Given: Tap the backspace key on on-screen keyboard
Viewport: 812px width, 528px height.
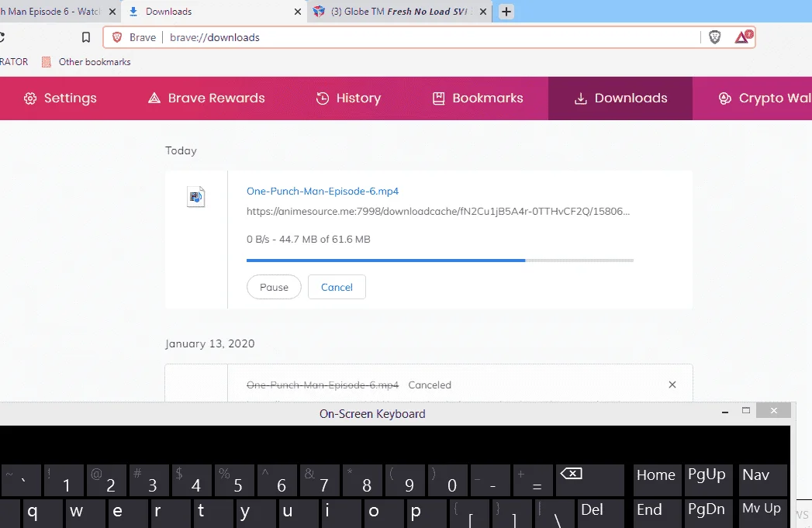Looking at the screenshot, I should point(590,481).
